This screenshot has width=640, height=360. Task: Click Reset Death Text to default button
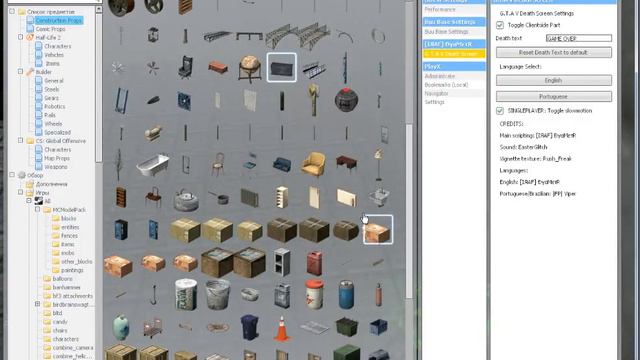point(553,52)
